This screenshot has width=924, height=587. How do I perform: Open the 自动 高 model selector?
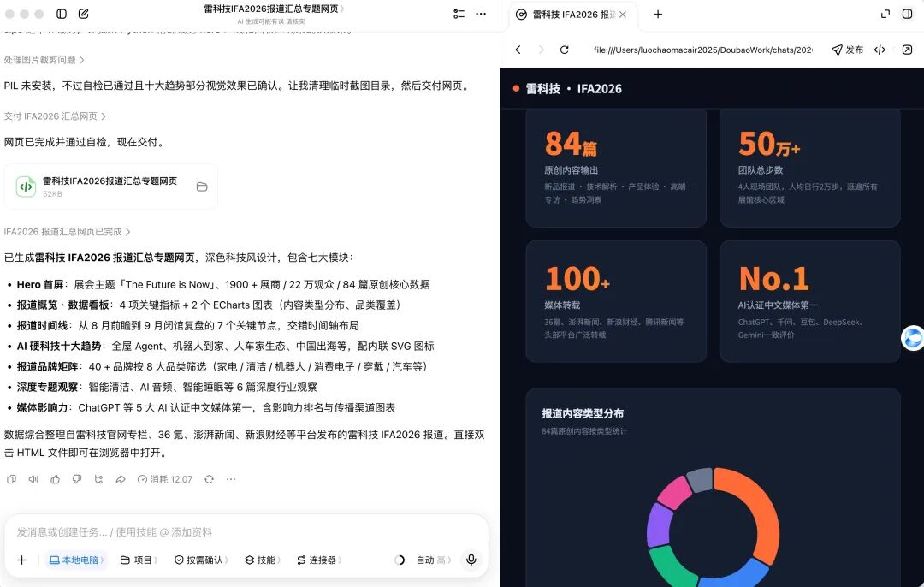[435, 560]
